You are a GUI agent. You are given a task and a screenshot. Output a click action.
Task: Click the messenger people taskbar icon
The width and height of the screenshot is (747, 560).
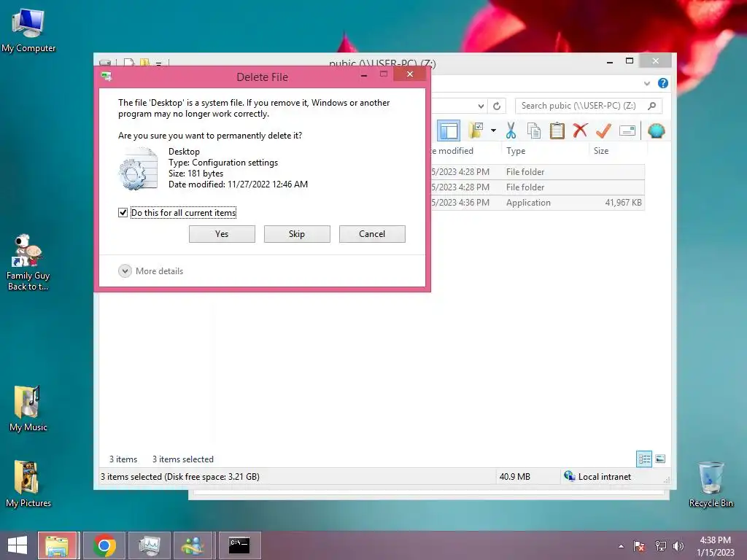(193, 545)
